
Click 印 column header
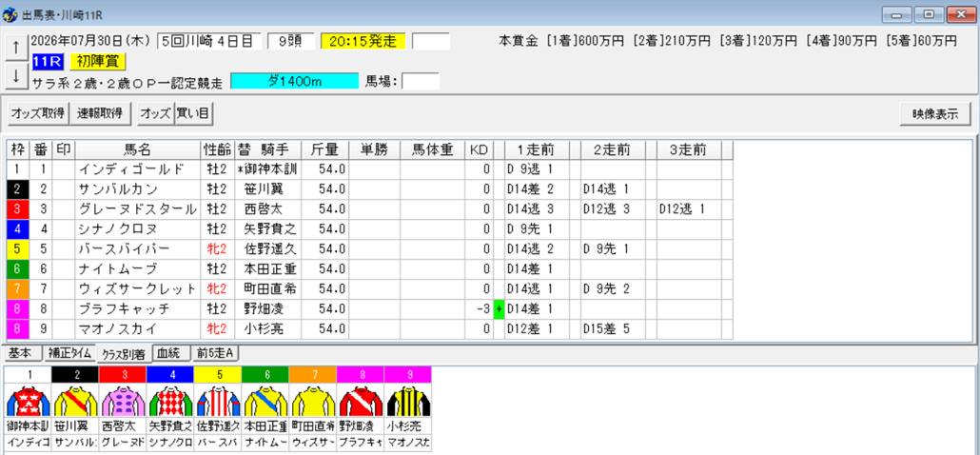(63, 150)
